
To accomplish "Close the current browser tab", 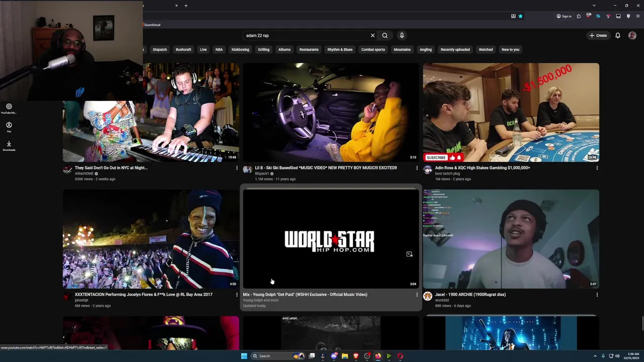I will (177, 6).
